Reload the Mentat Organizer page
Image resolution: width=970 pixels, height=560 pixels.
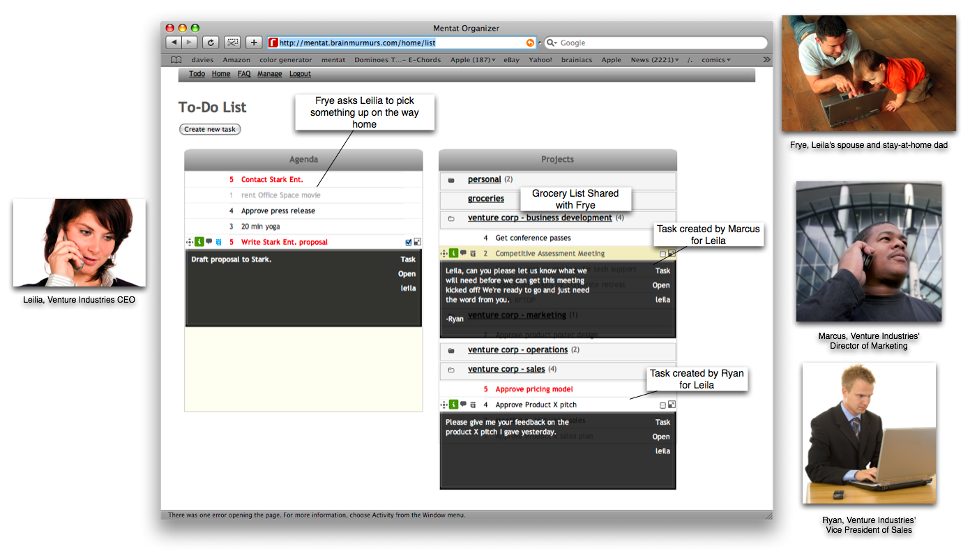(x=211, y=43)
